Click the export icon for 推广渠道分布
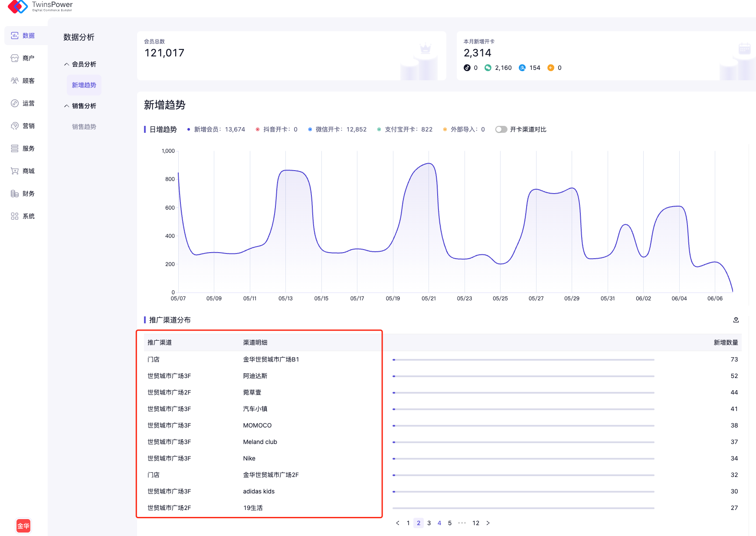Screen dimensions: 756x536 [736, 320]
